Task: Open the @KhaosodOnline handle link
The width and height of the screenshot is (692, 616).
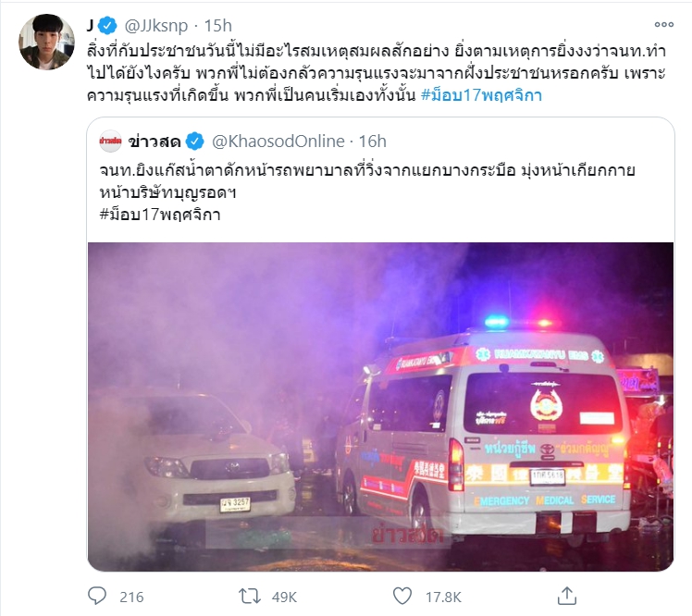Action: coord(278,142)
